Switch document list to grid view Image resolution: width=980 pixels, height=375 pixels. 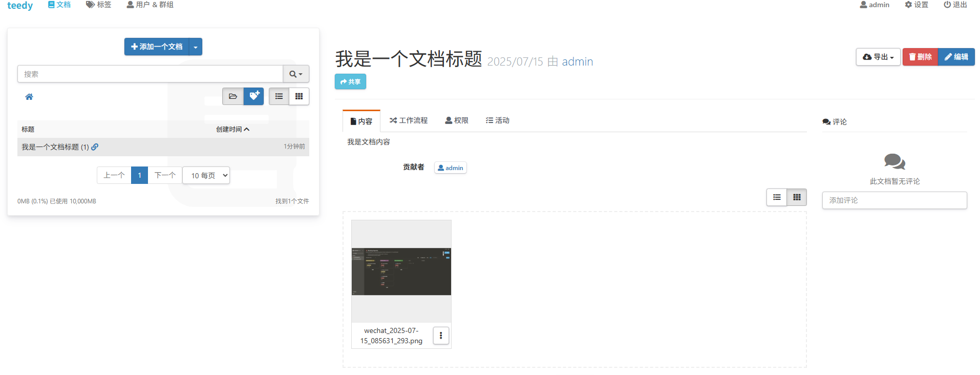pos(299,96)
